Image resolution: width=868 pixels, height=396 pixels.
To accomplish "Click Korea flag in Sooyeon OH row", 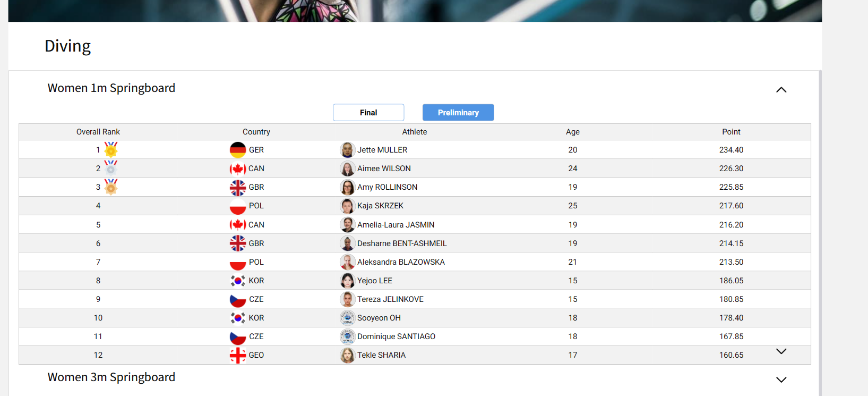I will coord(238,318).
